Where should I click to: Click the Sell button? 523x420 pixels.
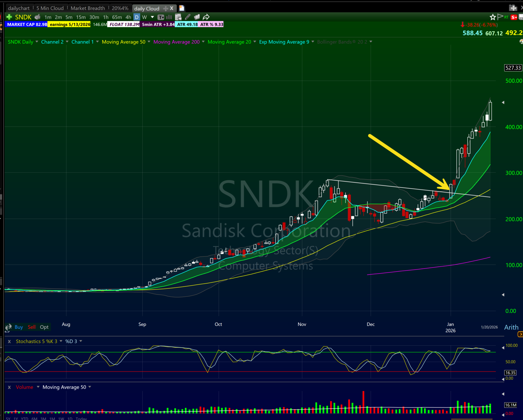tap(32, 327)
